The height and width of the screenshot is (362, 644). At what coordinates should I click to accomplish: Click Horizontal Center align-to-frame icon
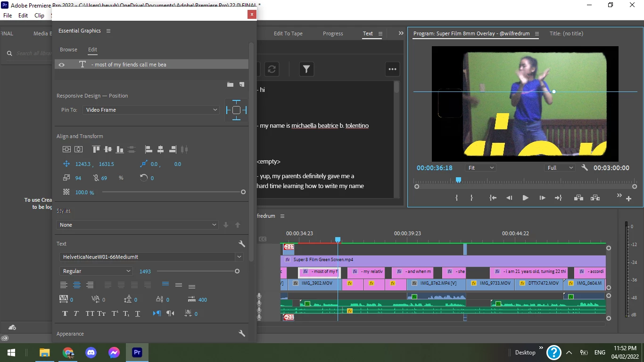79,149
